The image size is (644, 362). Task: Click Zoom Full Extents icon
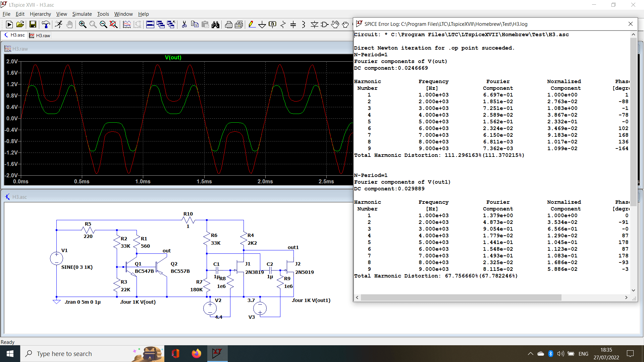(x=114, y=24)
